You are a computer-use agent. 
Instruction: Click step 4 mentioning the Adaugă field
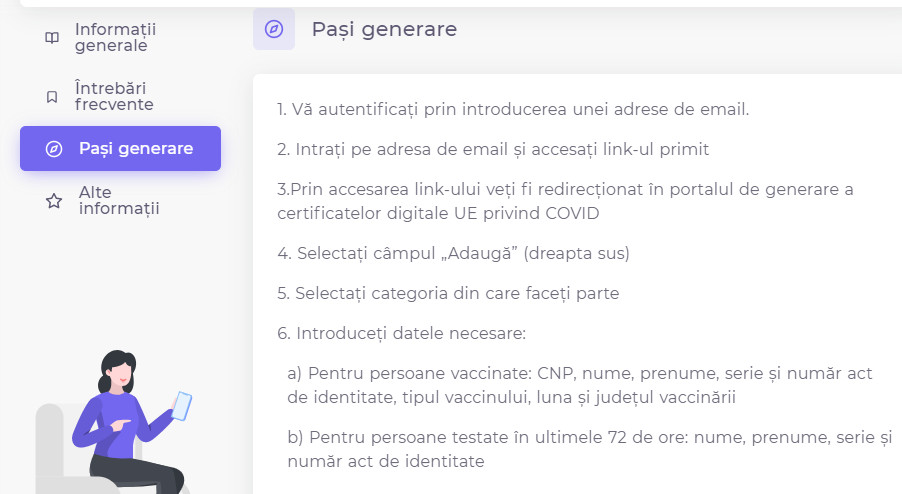453,253
